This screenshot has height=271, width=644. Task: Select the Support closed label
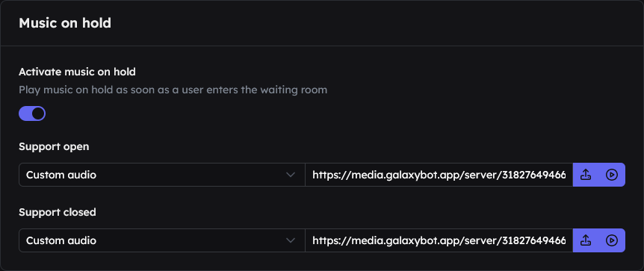click(x=58, y=212)
